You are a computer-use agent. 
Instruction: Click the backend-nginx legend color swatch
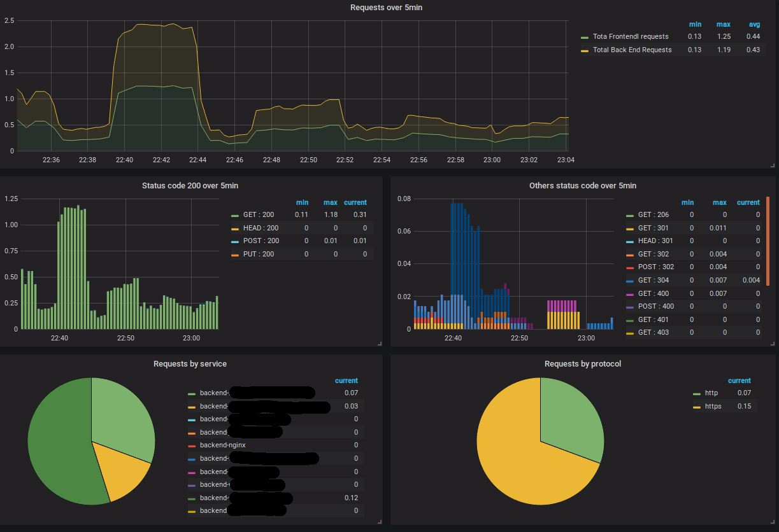pos(192,445)
